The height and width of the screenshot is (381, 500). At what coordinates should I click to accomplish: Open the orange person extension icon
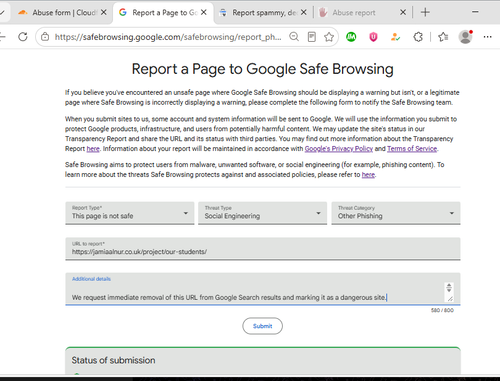click(395, 37)
